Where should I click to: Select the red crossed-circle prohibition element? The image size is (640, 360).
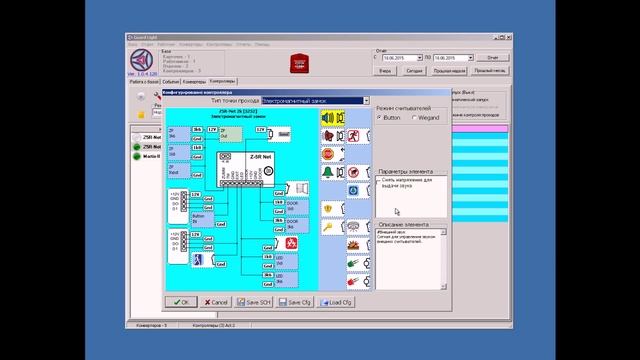click(358, 172)
